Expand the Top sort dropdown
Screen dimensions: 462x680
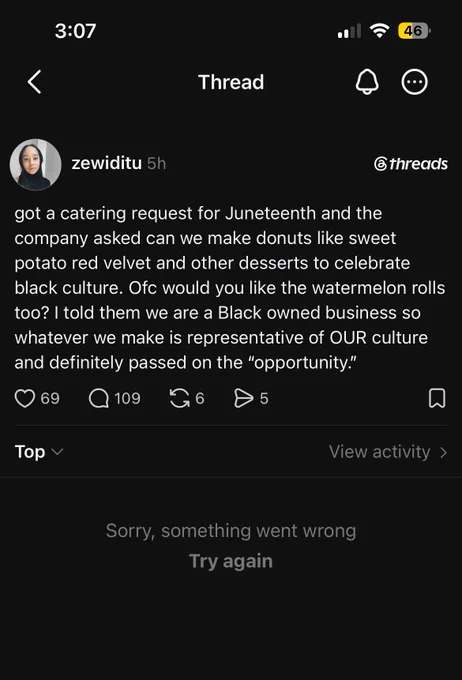[39, 451]
